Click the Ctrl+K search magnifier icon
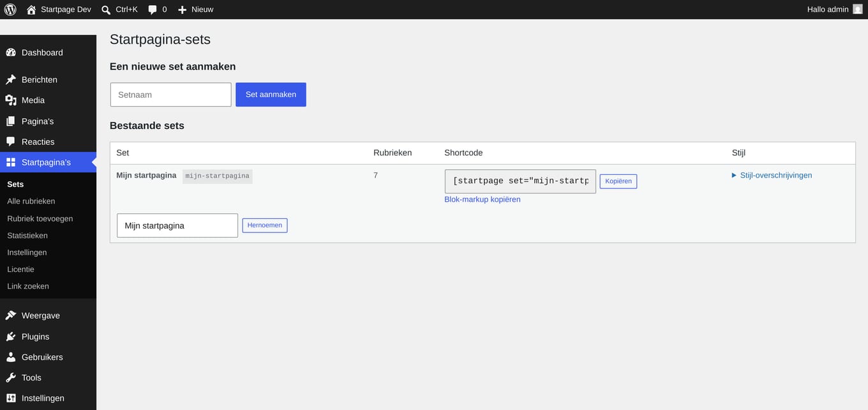The image size is (868, 410). point(106,10)
